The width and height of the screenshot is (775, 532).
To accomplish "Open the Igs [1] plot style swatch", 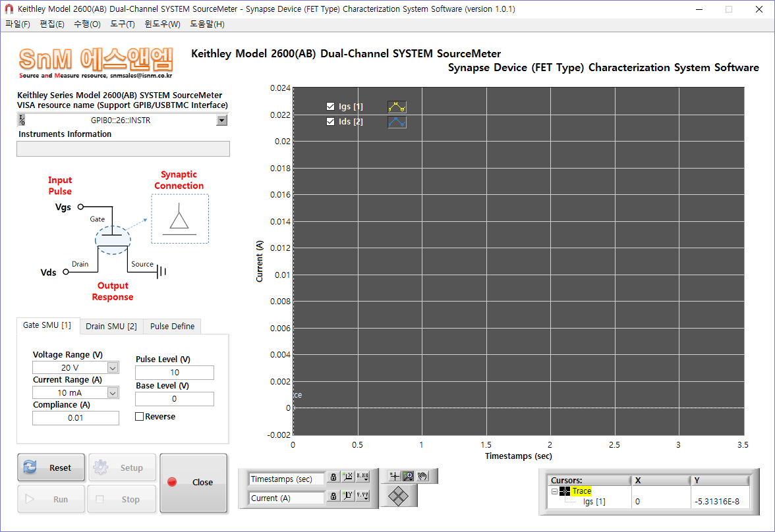I will pos(397,107).
